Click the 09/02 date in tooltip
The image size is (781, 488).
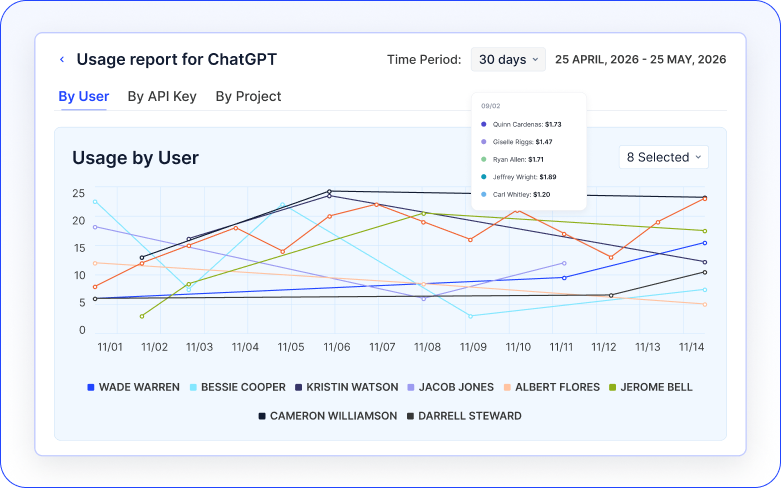pos(491,106)
